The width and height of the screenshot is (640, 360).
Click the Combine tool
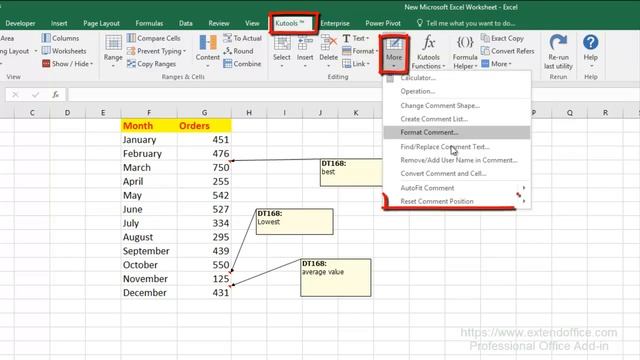[242, 64]
